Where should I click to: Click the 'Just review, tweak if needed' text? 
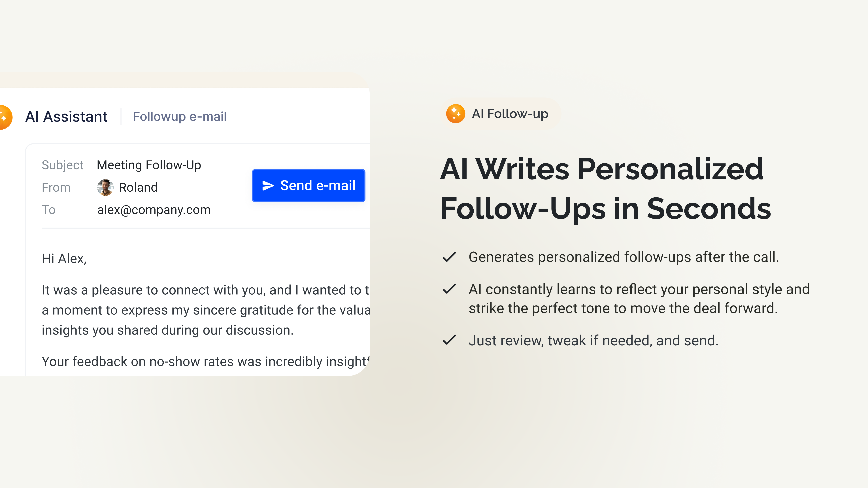tap(593, 341)
